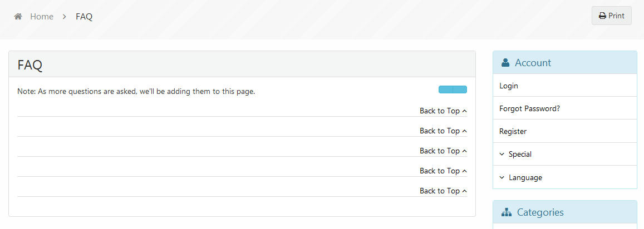644x229 pixels.
Task: Open the Register link in sidebar
Action: coord(513,132)
